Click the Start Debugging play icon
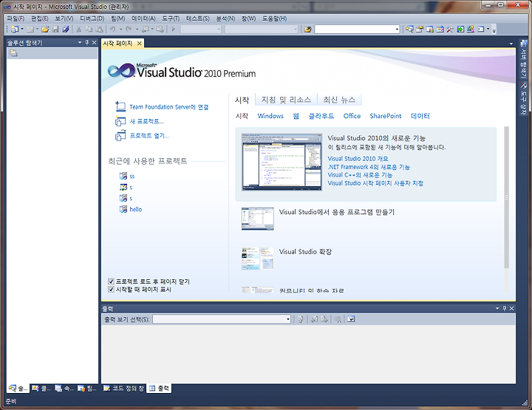 click(x=174, y=30)
